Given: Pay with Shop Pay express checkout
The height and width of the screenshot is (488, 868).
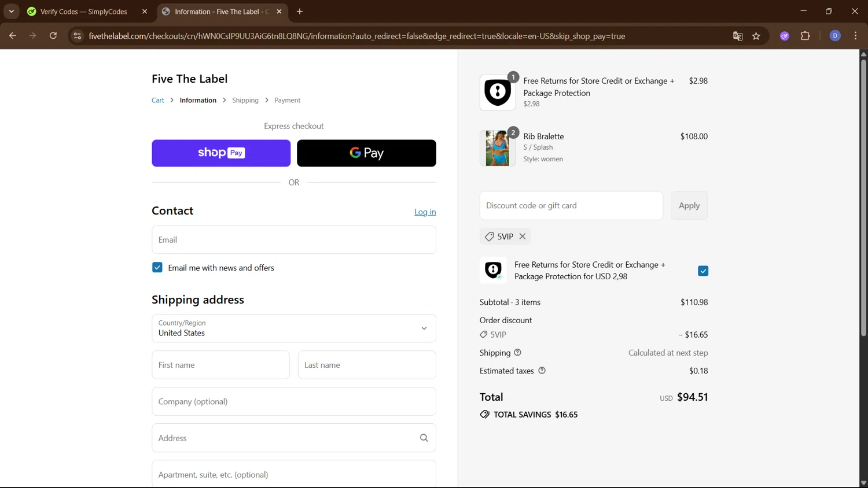Looking at the screenshot, I should pos(221,153).
